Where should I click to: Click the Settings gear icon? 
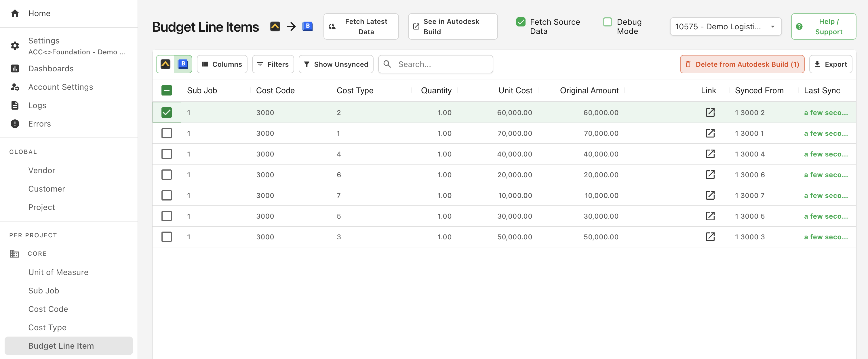pyautogui.click(x=15, y=45)
